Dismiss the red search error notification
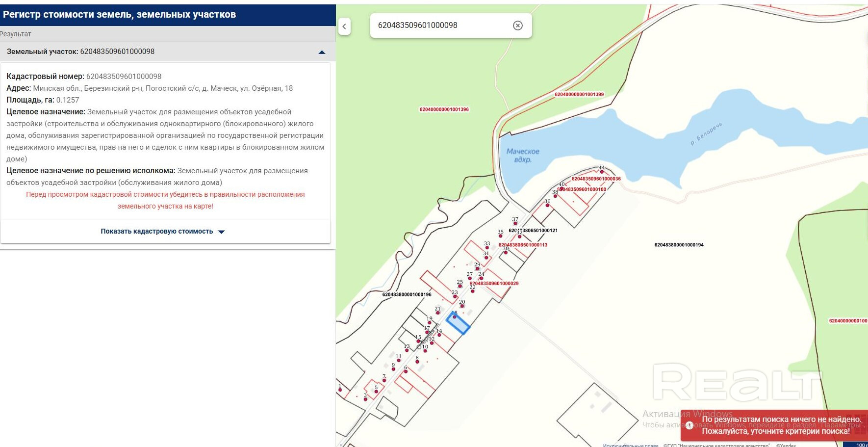 tap(775, 425)
